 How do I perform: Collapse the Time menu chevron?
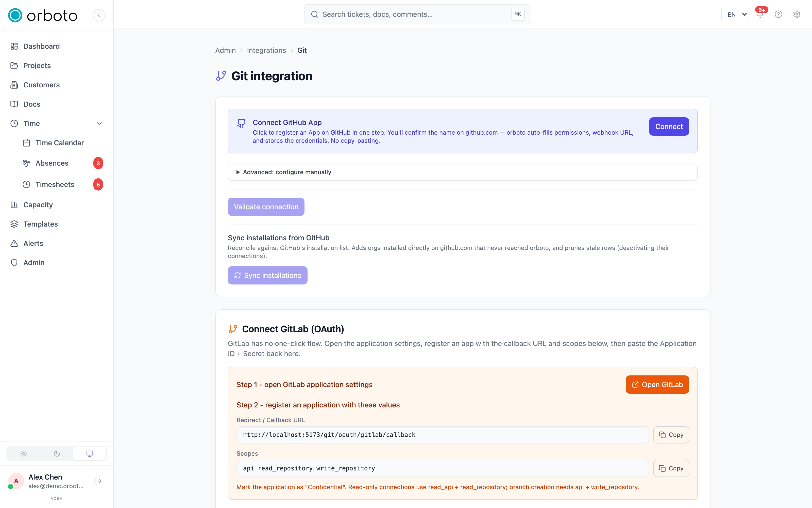tap(99, 124)
